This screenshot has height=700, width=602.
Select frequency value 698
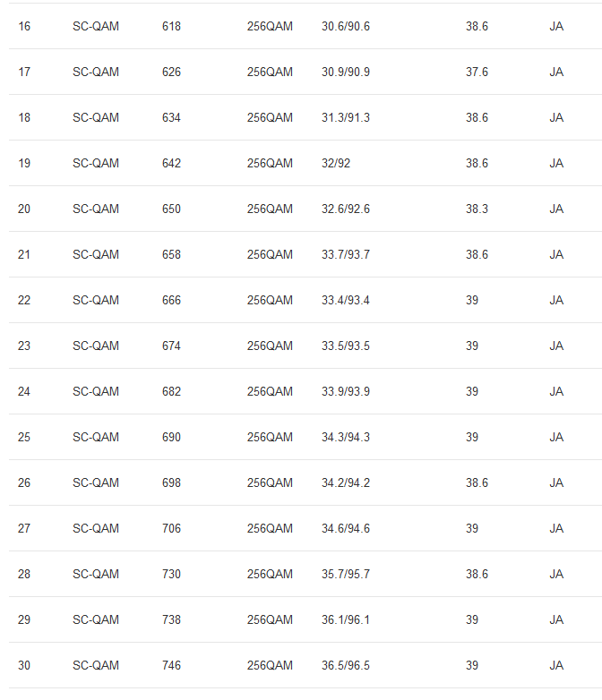click(171, 483)
